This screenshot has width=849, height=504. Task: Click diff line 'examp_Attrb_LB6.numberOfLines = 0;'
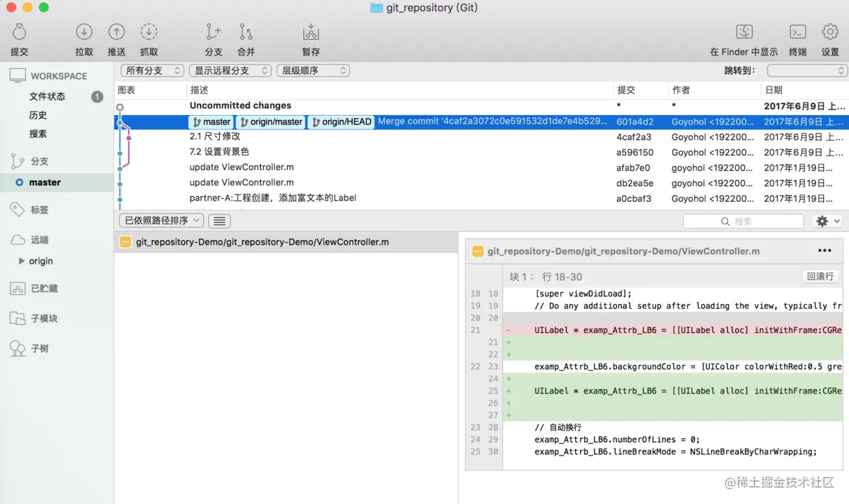point(617,440)
